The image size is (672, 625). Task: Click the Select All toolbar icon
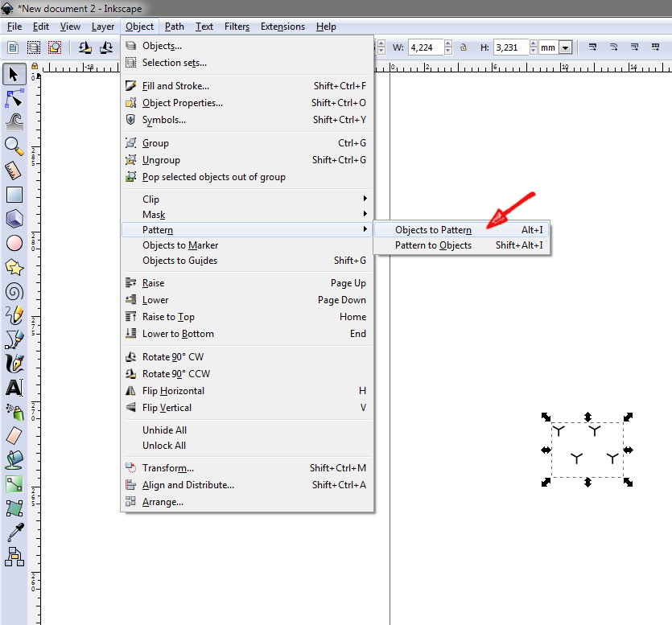pyautogui.click(x=13, y=47)
